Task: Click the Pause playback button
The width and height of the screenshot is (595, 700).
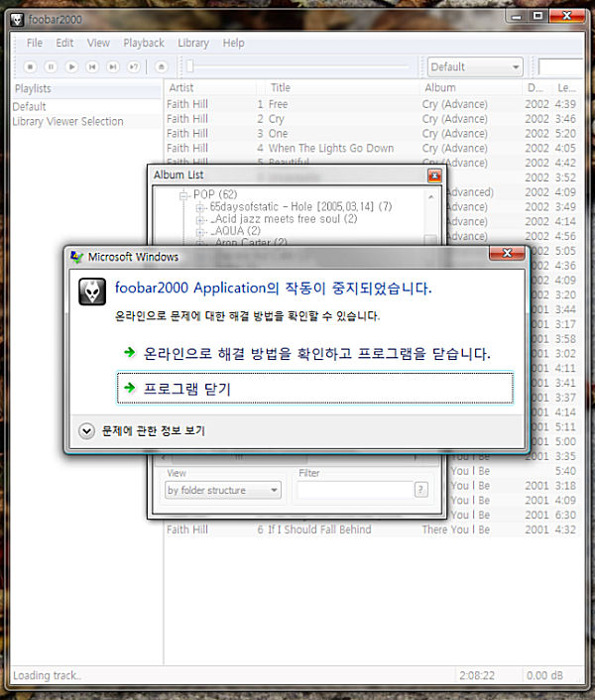Action: click(51, 67)
